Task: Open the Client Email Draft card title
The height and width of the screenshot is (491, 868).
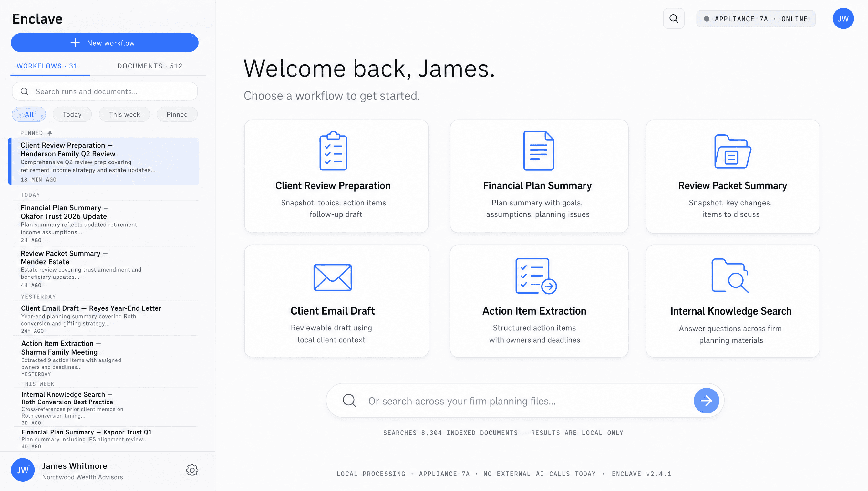Action: [332, 310]
